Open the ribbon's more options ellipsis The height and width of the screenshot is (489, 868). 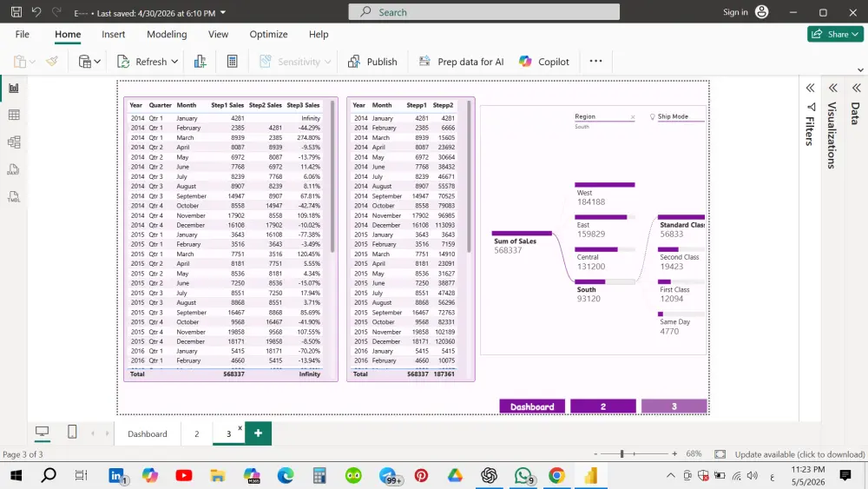[595, 62]
